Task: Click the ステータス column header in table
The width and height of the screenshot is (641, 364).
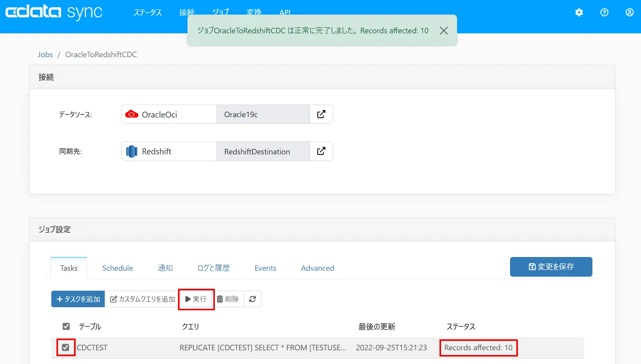Action: click(x=461, y=326)
